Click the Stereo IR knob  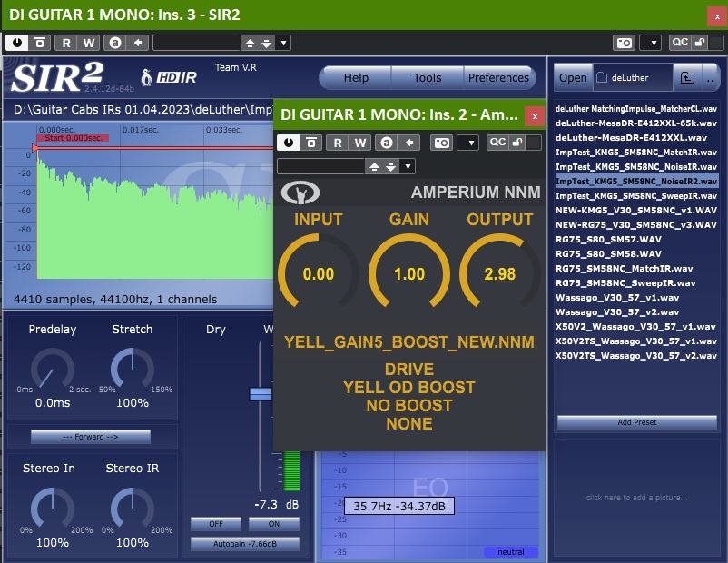click(132, 509)
